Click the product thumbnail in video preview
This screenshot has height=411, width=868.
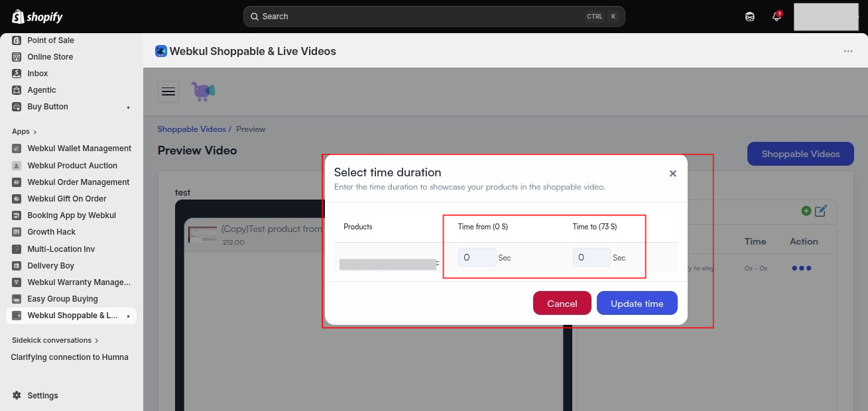pos(202,235)
